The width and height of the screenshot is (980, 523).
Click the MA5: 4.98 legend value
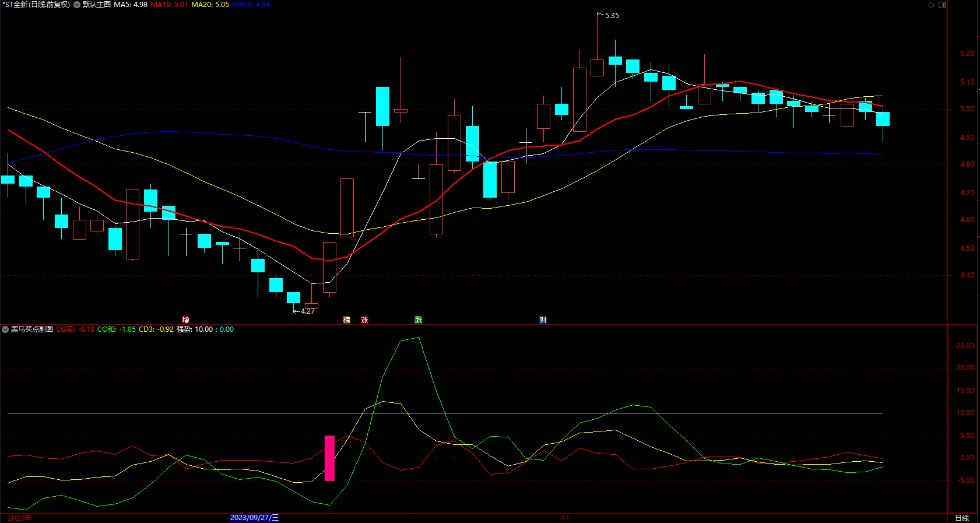point(131,5)
